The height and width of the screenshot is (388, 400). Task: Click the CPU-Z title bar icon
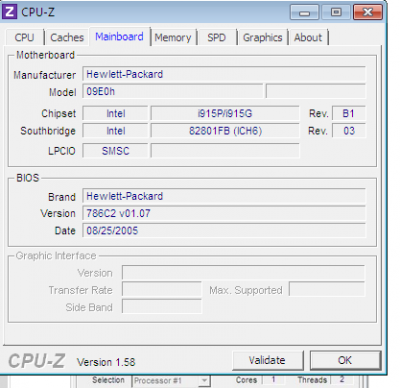(x=9, y=12)
